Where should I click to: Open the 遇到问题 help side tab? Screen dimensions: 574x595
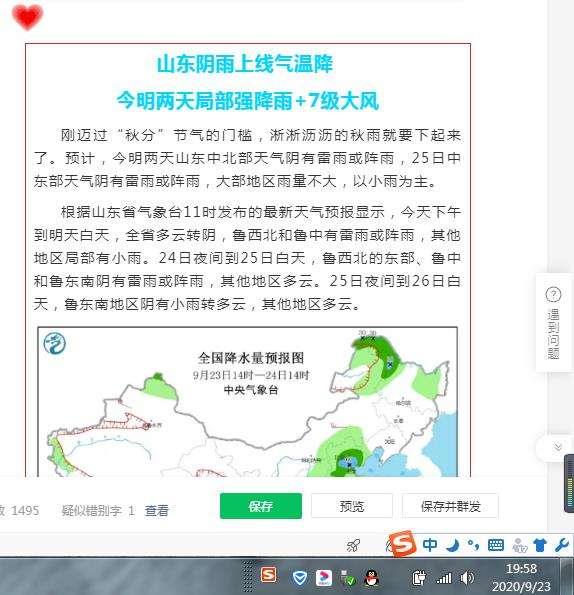point(553,323)
